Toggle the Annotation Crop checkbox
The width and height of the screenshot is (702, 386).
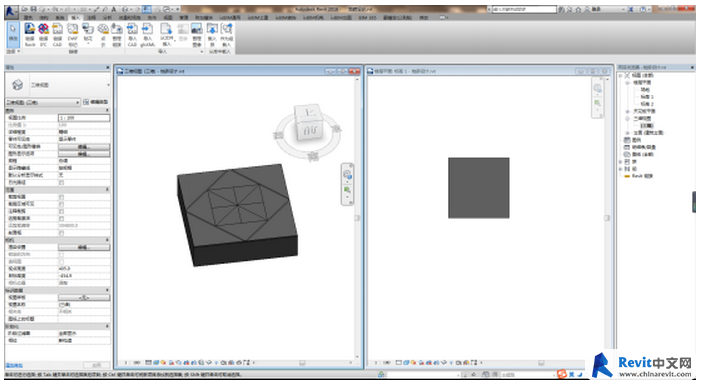[61, 211]
